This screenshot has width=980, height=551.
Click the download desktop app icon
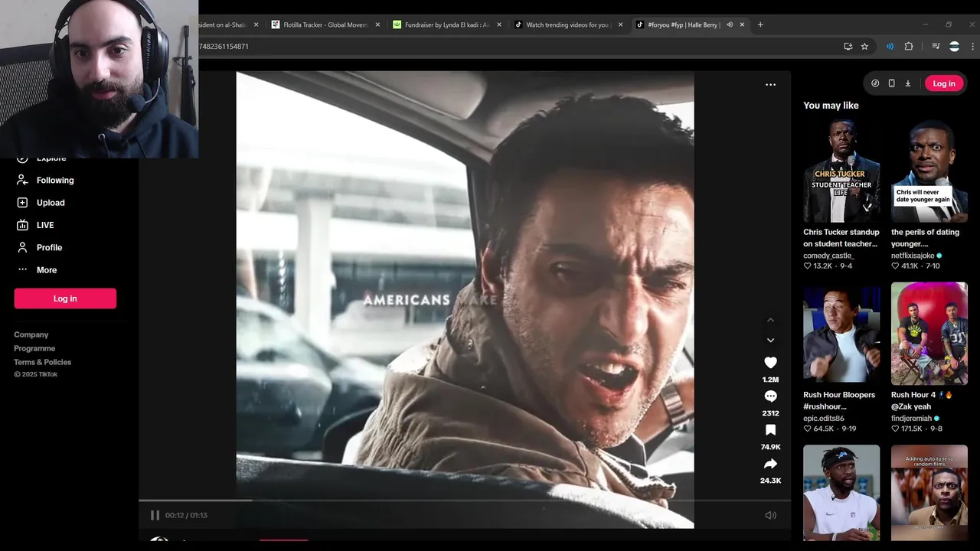[x=908, y=83]
